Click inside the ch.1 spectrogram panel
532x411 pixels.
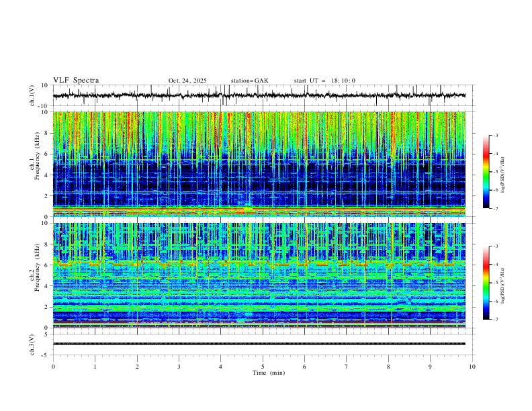(259, 164)
